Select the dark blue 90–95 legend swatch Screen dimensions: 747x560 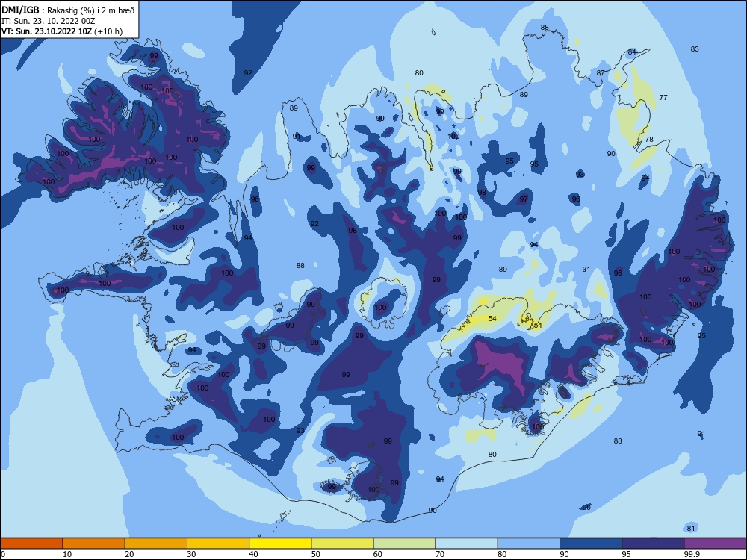tap(591, 544)
